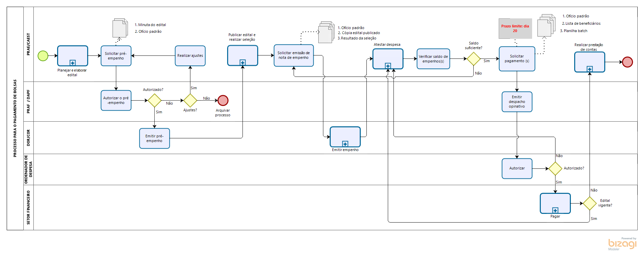Click the green start event circle
The image size is (644, 261).
coord(43,56)
